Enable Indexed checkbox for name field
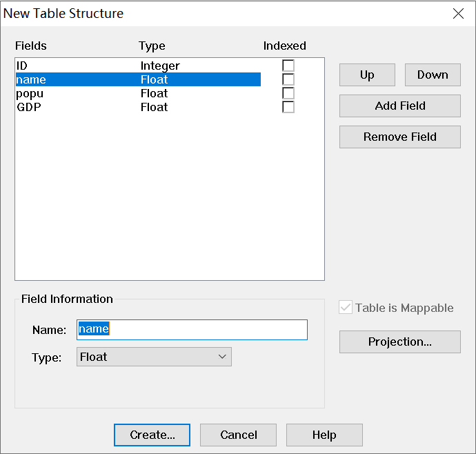Image resolution: width=476 pixels, height=454 pixels. tap(288, 79)
